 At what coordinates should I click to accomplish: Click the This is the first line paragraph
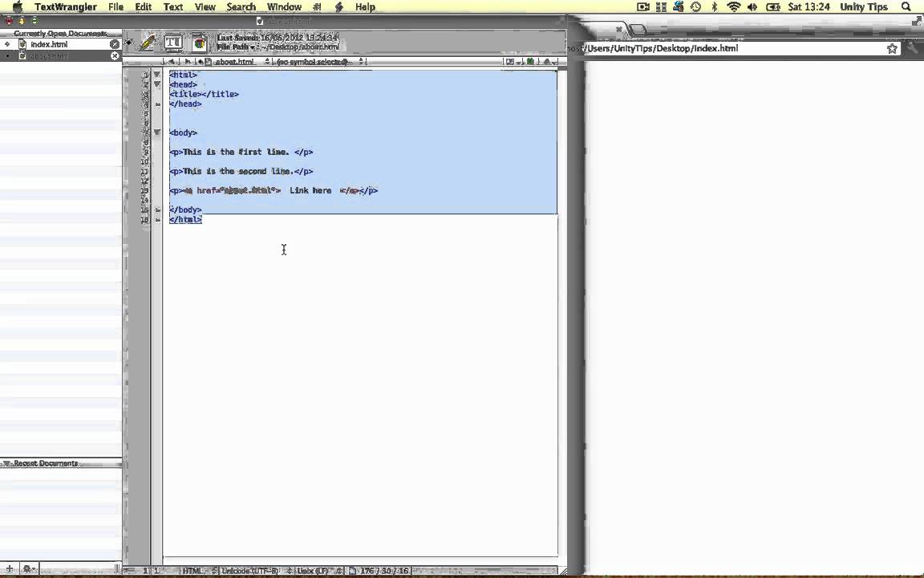[x=241, y=152]
